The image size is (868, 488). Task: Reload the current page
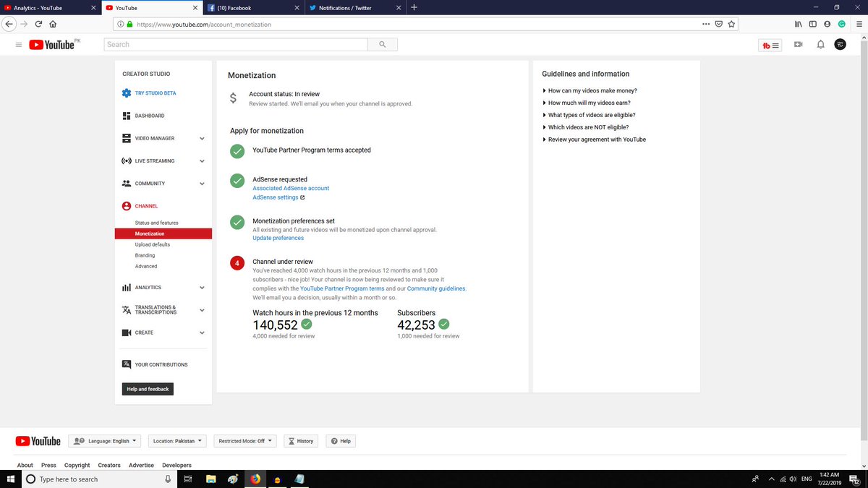tap(38, 24)
